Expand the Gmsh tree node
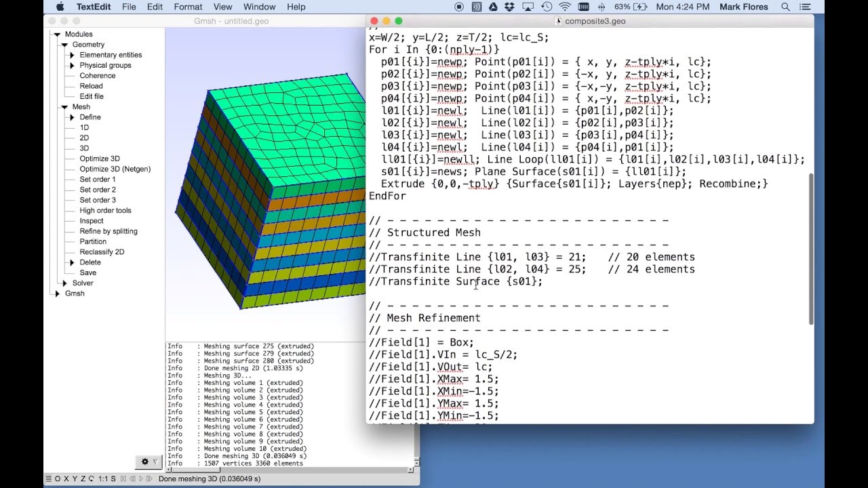Screen dimensions: 868x488 (57, 293)
